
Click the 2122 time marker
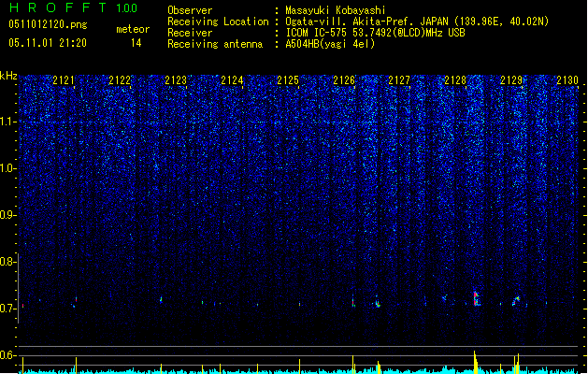point(120,80)
